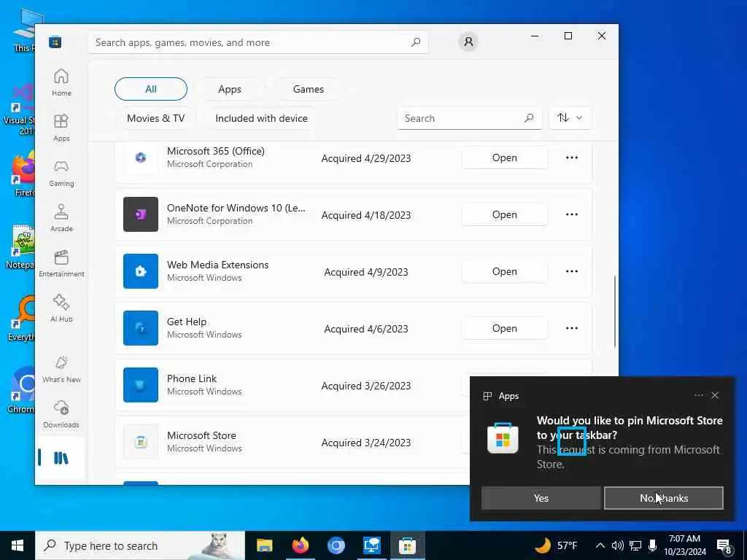Select the Library icon in sidebar
The height and width of the screenshot is (560, 747).
click(61, 458)
